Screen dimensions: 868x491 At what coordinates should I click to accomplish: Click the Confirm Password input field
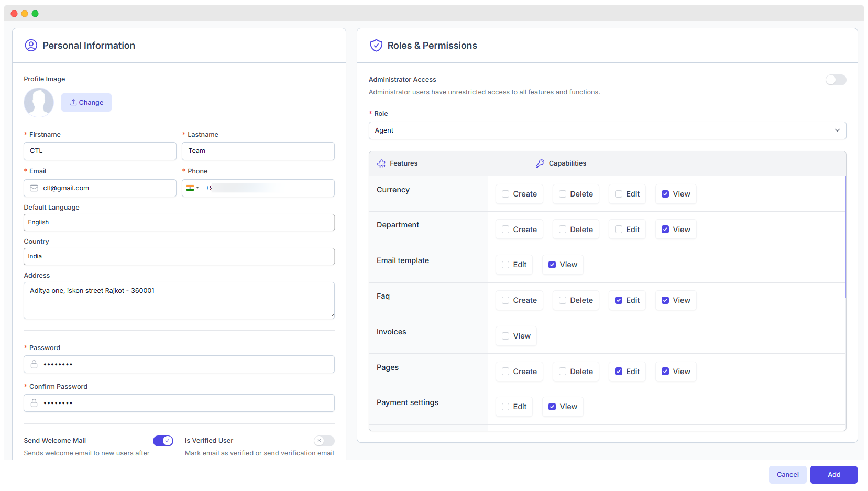click(x=179, y=403)
